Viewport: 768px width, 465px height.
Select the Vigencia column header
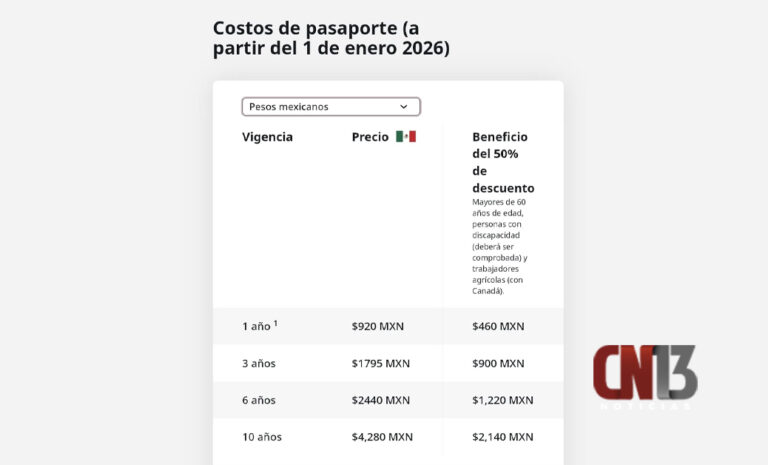(267, 137)
